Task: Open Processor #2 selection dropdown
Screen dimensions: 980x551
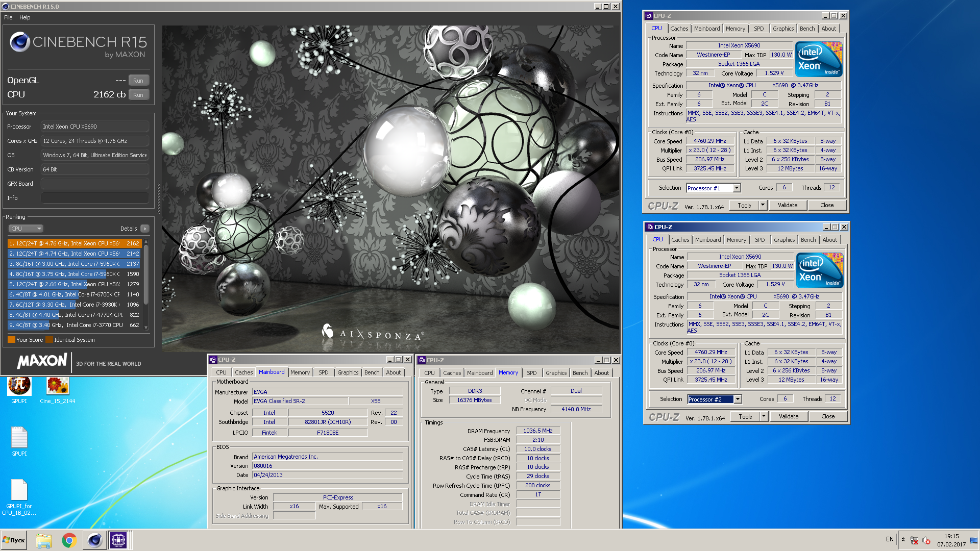Action: coord(714,399)
